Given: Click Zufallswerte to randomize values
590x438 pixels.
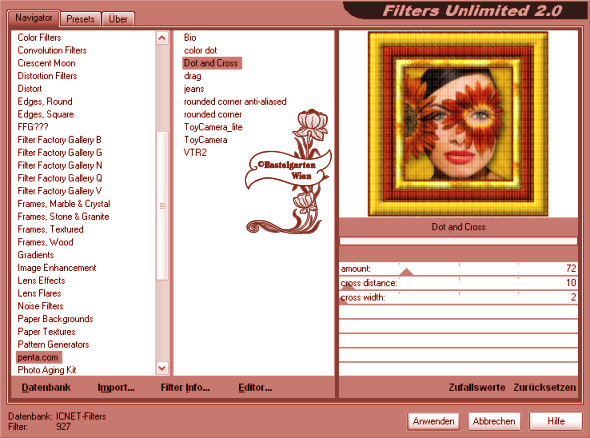Looking at the screenshot, I should [x=477, y=387].
